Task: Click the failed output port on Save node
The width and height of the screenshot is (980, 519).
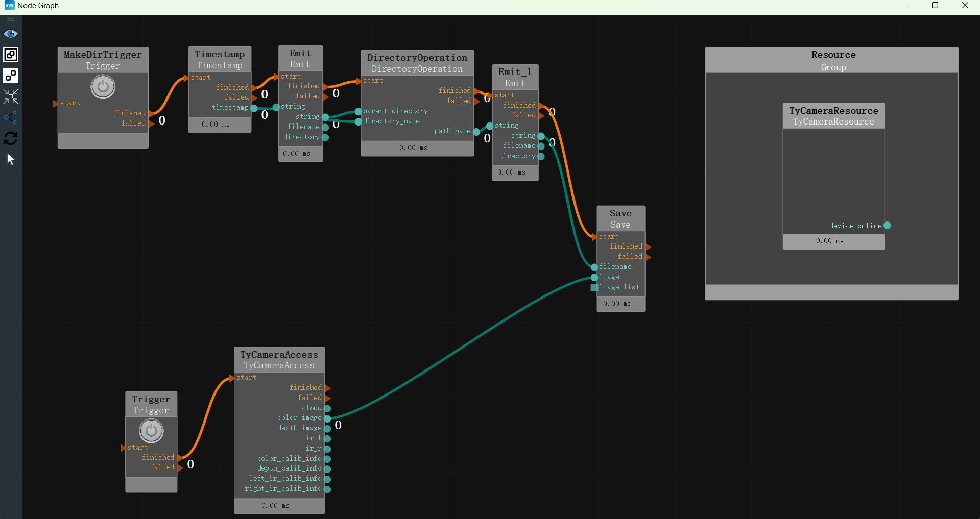Action: pyautogui.click(x=648, y=257)
